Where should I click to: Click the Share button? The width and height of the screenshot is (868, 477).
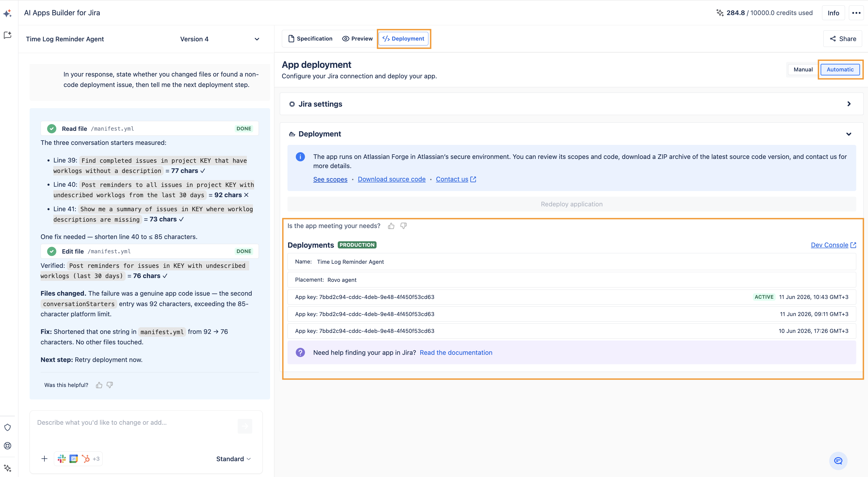843,39
